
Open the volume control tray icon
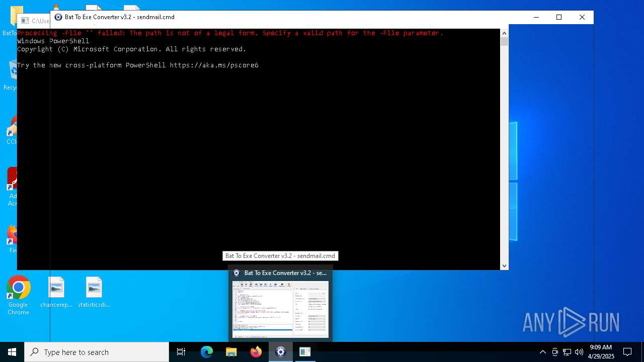pyautogui.click(x=579, y=352)
